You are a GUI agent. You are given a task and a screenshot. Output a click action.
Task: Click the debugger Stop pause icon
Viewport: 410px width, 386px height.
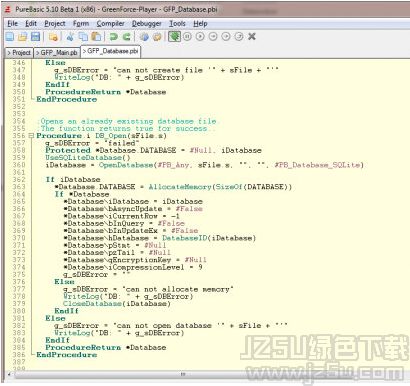[x=187, y=36]
